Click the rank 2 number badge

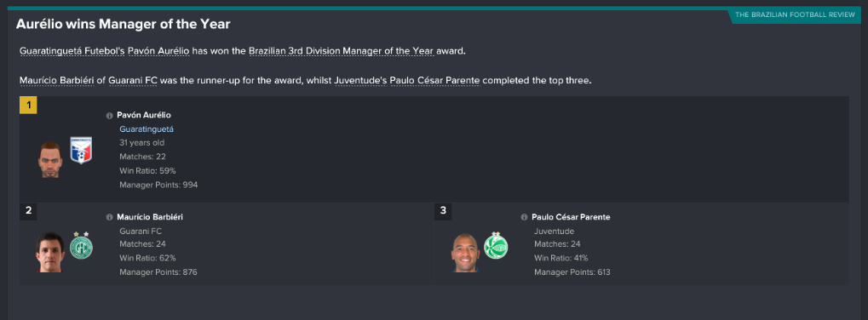point(28,210)
